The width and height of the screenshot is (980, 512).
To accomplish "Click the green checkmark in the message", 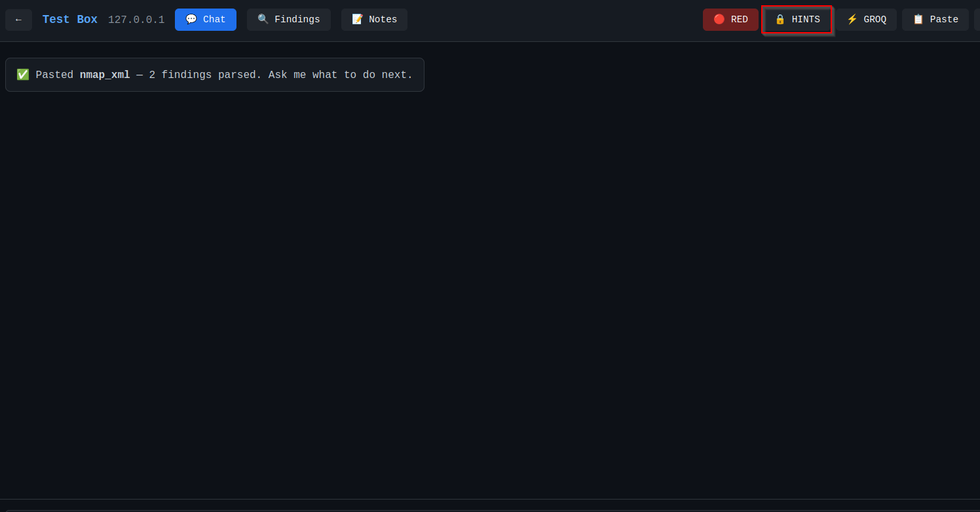I will pyautogui.click(x=23, y=75).
